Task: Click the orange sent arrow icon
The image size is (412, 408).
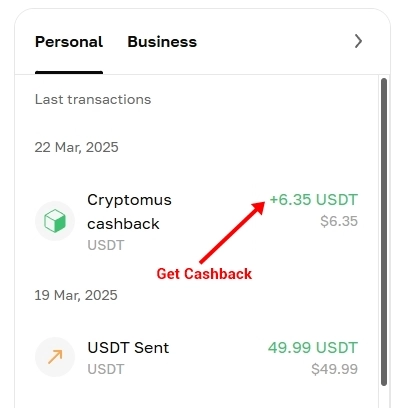Action: [x=55, y=357]
